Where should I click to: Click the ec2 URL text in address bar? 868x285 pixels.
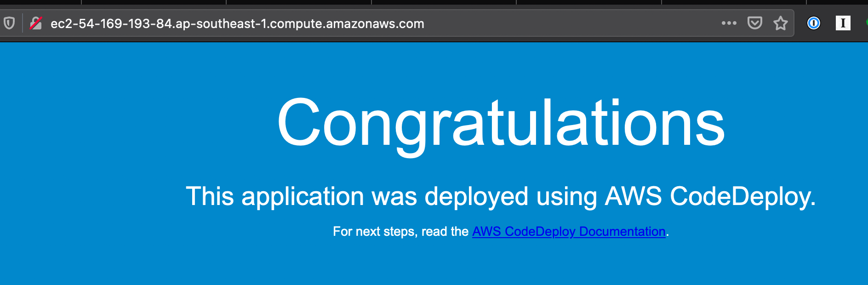(x=184, y=23)
